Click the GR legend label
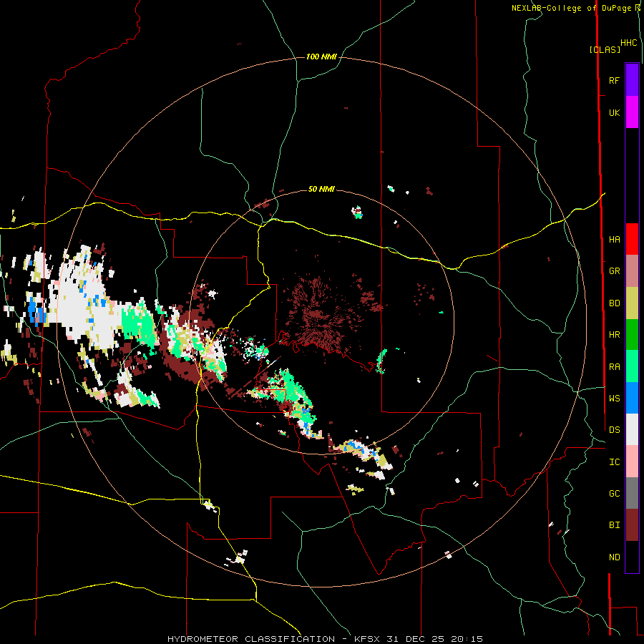The height and width of the screenshot is (644, 644). [x=614, y=271]
